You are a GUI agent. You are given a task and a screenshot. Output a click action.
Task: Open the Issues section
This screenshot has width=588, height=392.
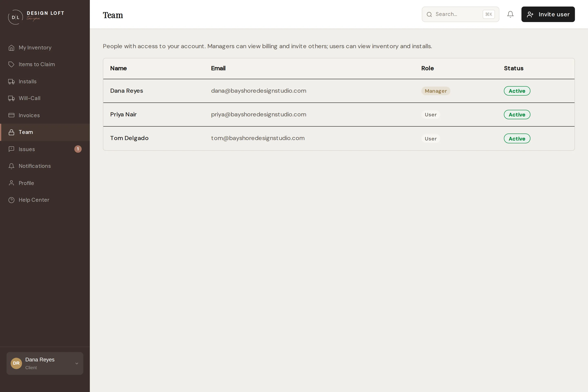[x=45, y=149]
